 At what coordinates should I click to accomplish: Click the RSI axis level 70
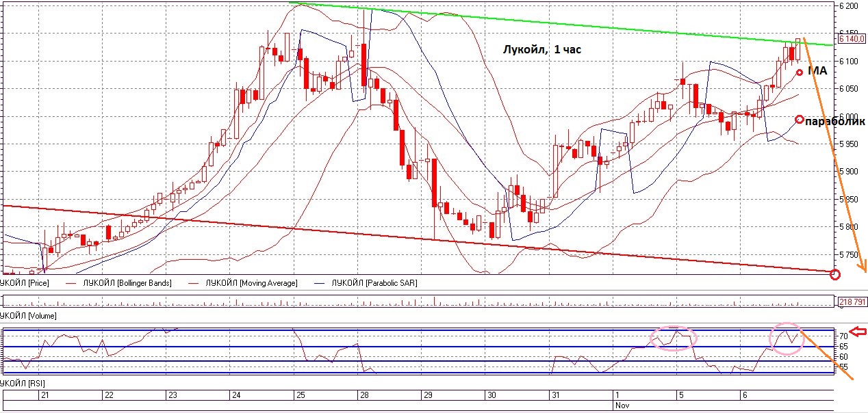click(843, 336)
